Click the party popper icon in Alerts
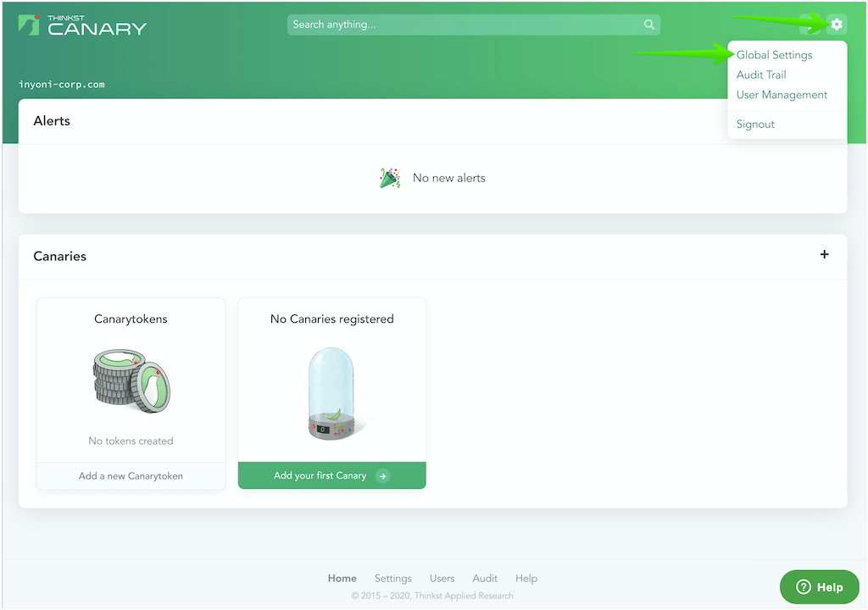The width and height of the screenshot is (868, 610). coord(390,178)
